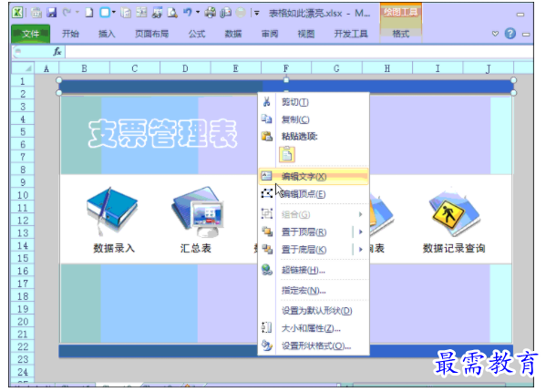This screenshot has height=392, width=546.
Task: Switch to the 页面布局 tab
Action: (151, 34)
